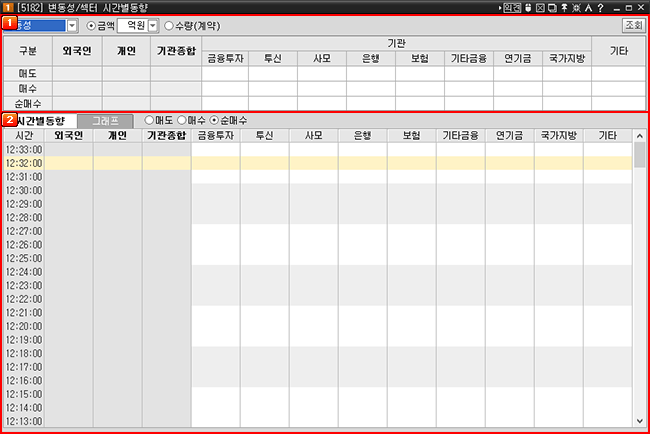This screenshot has height=434, width=650.
Task: Select the 매도 radio button
Action: (150, 120)
